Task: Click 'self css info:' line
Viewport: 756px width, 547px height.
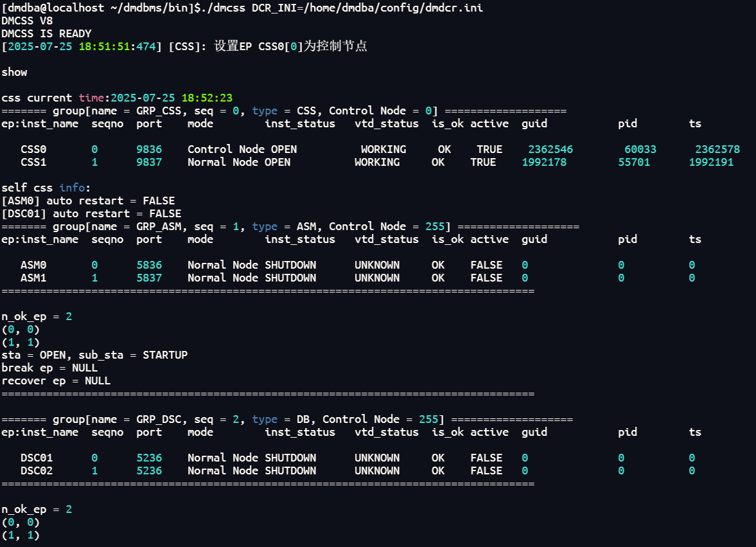Action: pos(46,188)
